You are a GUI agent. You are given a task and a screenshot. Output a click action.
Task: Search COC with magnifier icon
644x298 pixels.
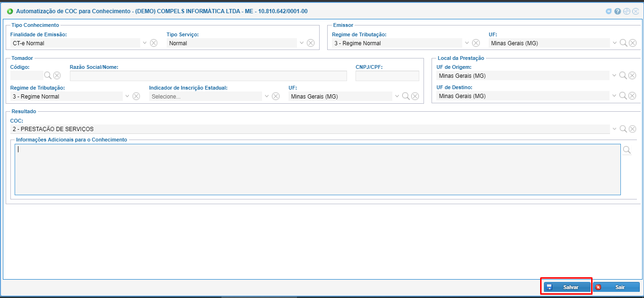[623, 129]
